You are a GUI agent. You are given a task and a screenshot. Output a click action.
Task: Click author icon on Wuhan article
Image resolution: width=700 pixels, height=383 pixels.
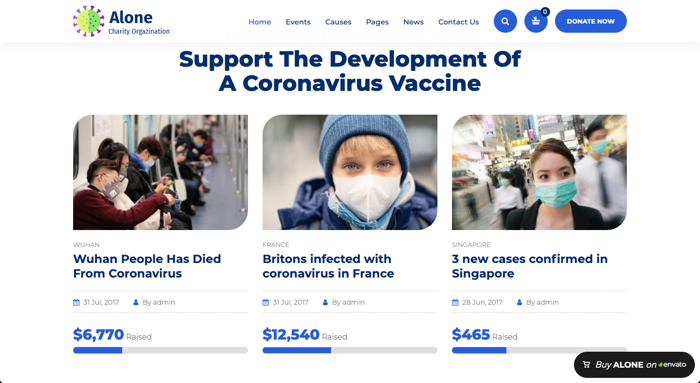click(136, 302)
